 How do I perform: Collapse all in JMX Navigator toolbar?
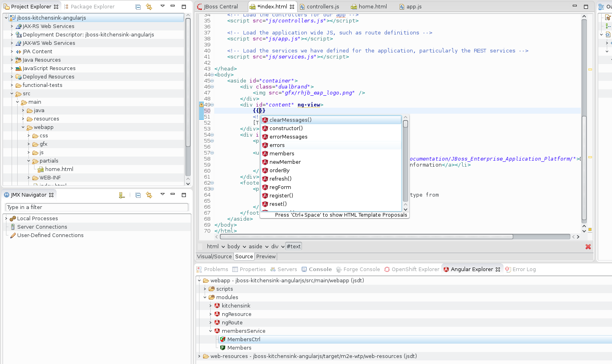[x=138, y=195]
